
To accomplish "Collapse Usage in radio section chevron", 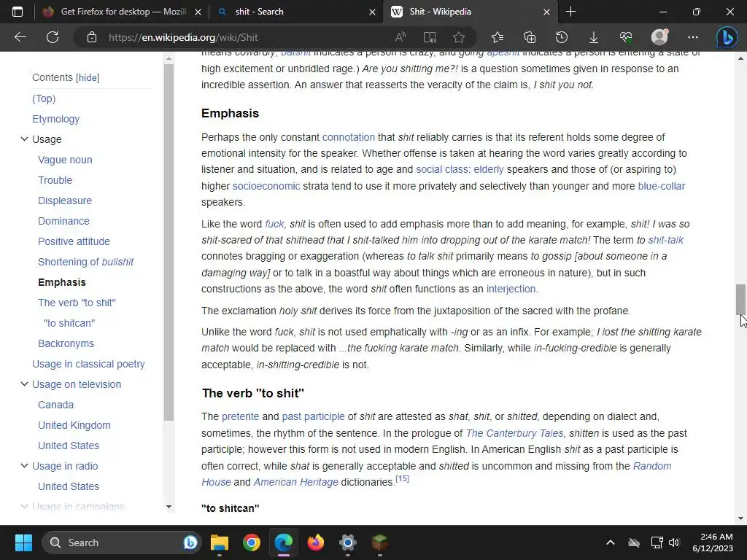I will pyautogui.click(x=24, y=466).
